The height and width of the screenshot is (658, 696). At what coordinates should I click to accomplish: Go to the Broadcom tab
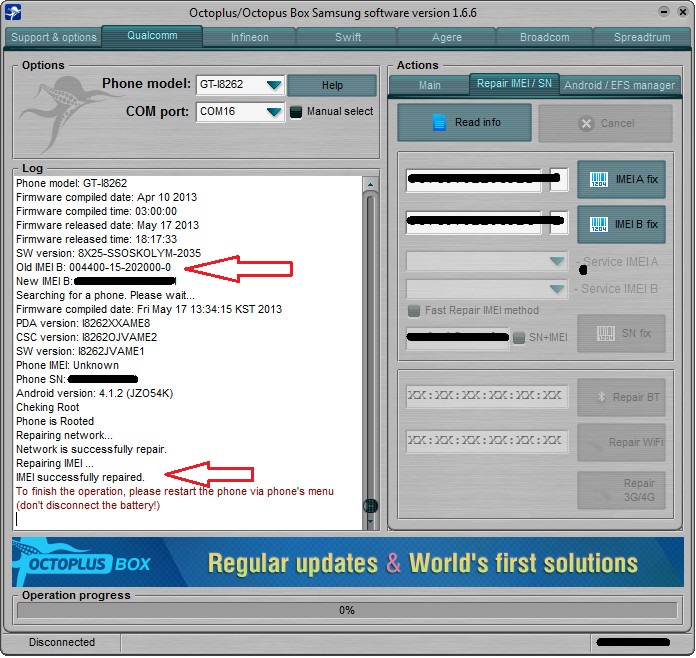point(545,37)
